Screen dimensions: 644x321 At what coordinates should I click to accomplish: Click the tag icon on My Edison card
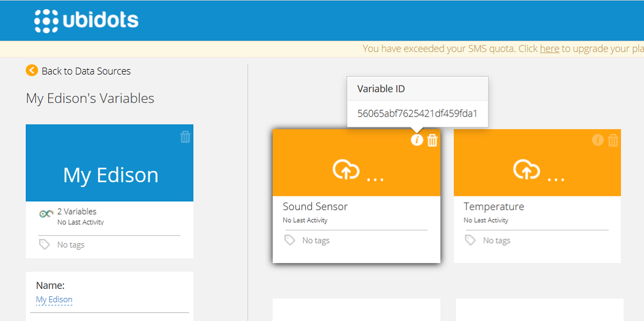pyautogui.click(x=45, y=244)
